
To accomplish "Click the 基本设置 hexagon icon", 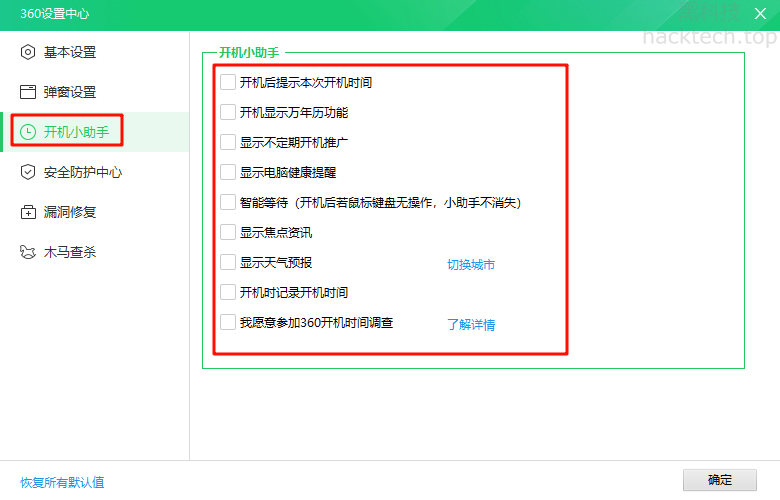I will point(28,52).
